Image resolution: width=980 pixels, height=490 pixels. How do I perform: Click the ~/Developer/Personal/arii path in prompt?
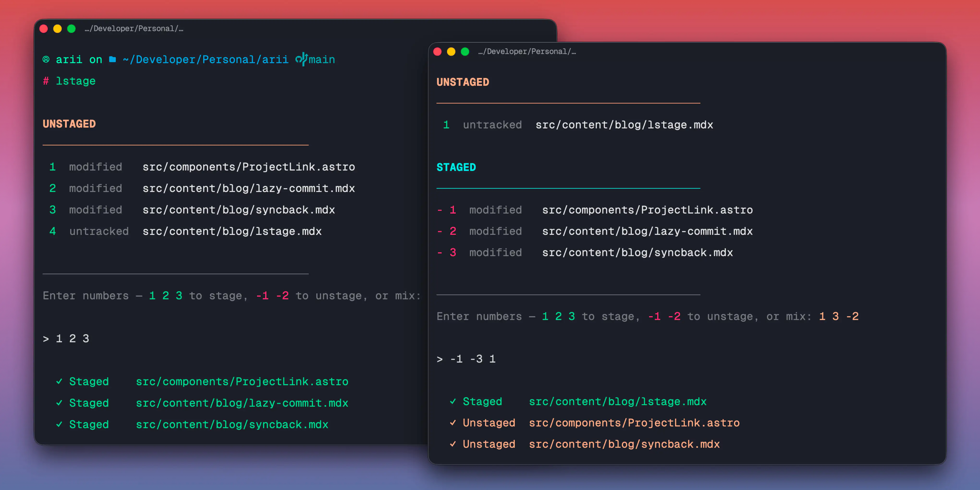click(x=206, y=59)
